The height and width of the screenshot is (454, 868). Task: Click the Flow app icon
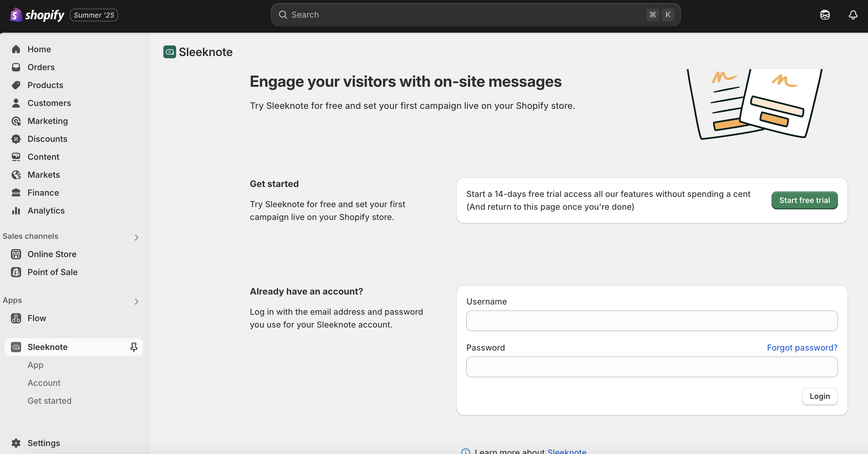tap(16, 318)
